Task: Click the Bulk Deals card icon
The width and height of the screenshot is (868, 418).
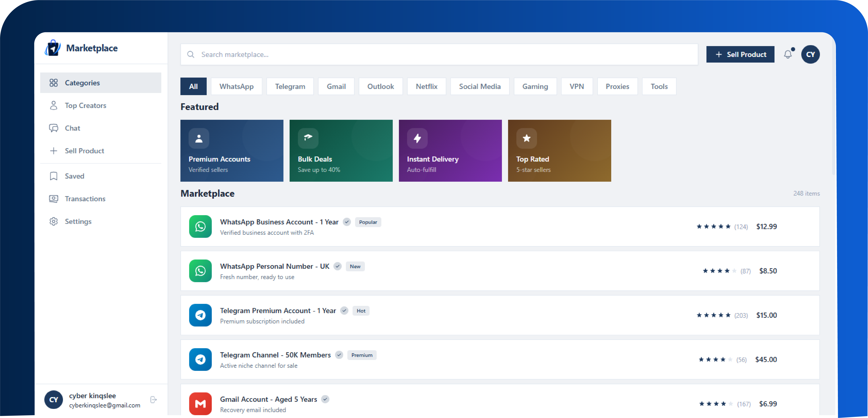Action: 308,138
